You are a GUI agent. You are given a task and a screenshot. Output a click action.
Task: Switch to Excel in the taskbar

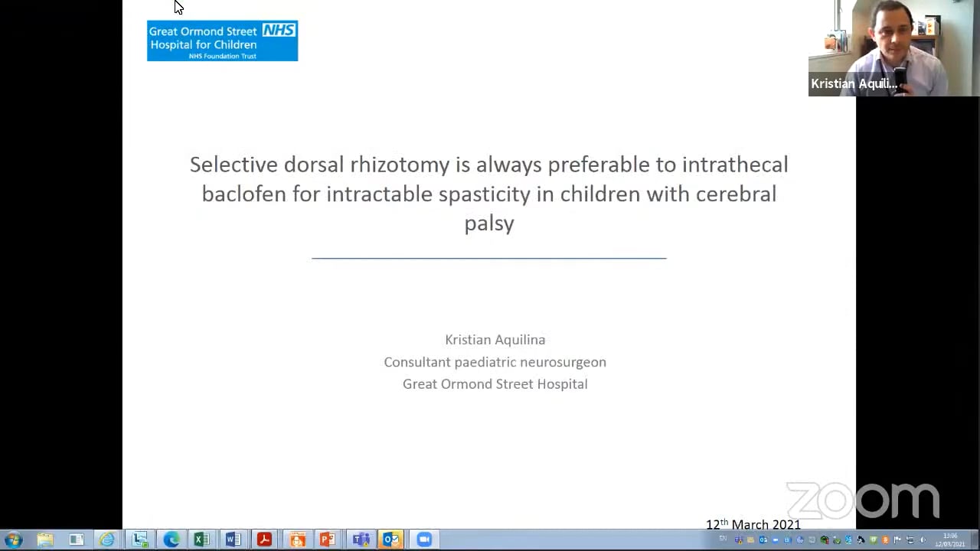pyautogui.click(x=201, y=540)
